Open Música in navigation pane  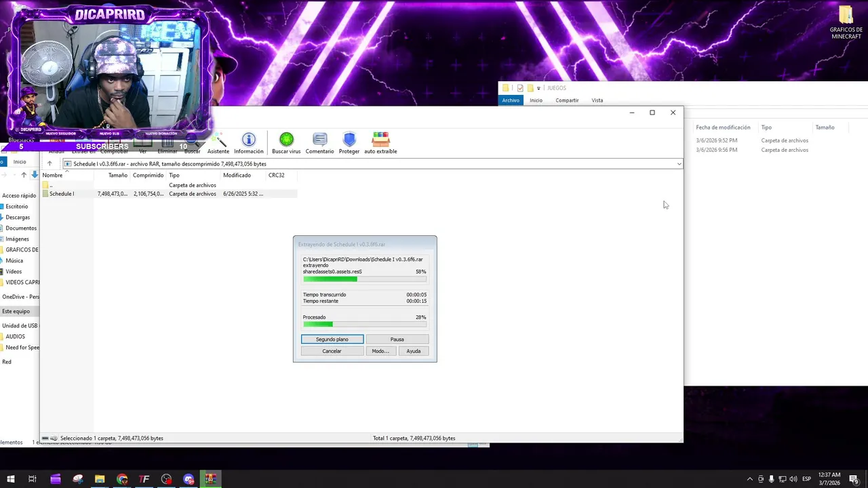click(14, 261)
